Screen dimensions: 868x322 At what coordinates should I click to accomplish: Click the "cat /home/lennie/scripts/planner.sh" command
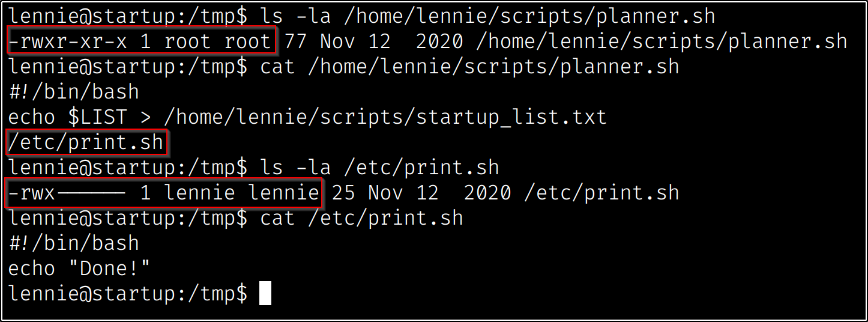[469, 66]
